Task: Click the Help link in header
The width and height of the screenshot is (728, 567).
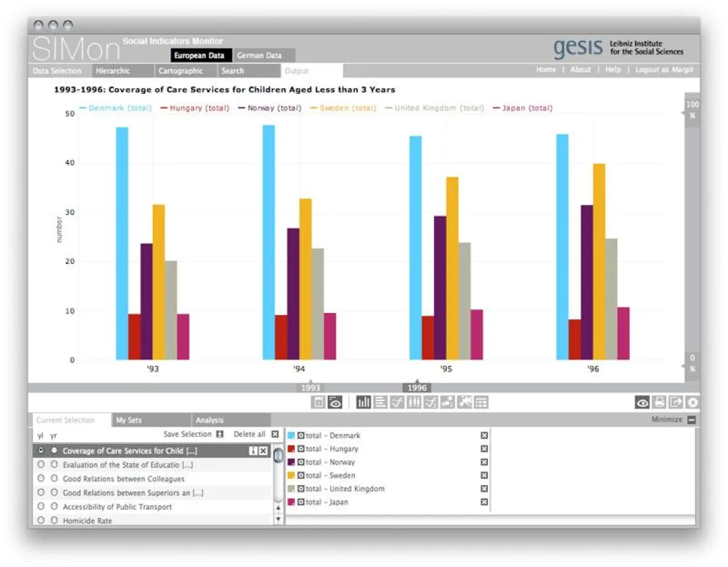Action: pos(613,70)
